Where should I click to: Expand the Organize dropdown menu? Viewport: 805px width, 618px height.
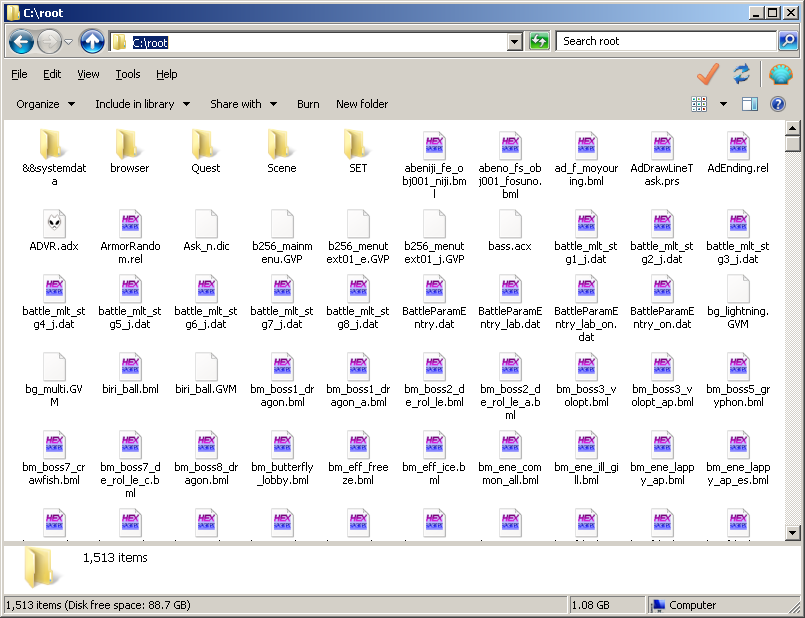pyautogui.click(x=45, y=104)
